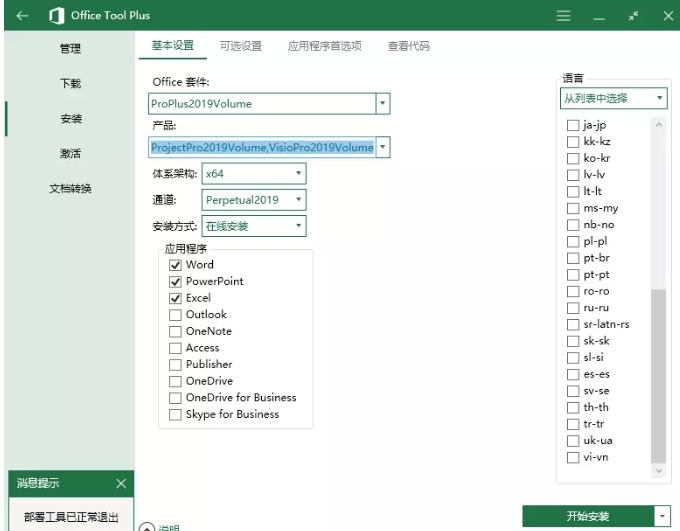Restore down the window with arrows icon
This screenshot has width=680, height=531.
(633, 16)
